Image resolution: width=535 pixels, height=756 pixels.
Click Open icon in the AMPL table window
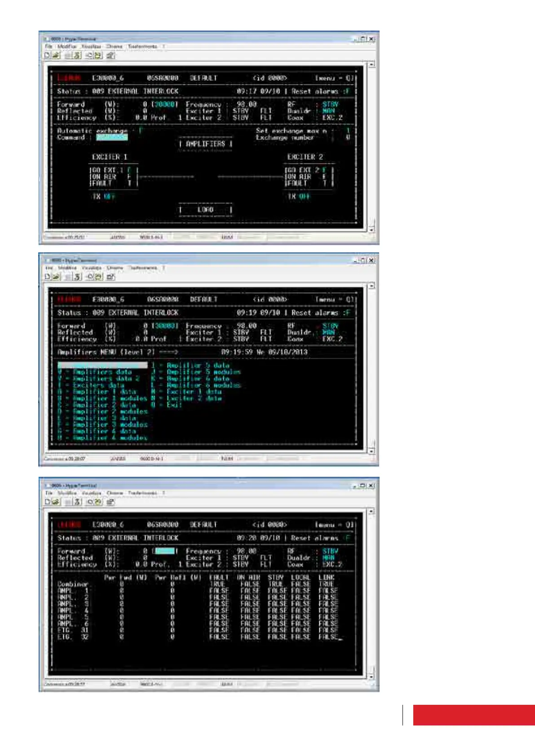[x=56, y=502]
